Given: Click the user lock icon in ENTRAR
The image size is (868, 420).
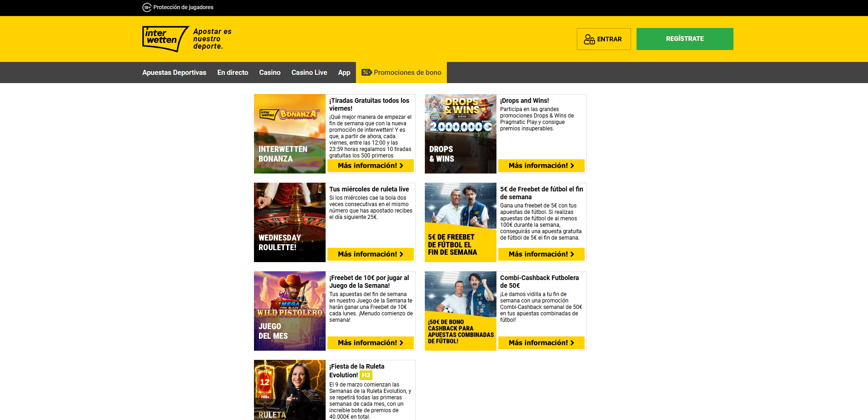Looking at the screenshot, I should (589, 39).
